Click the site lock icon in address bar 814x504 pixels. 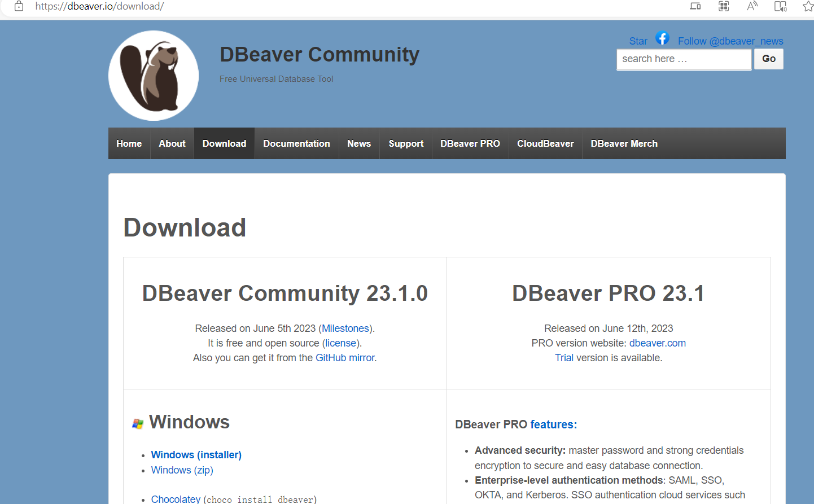pos(19,6)
